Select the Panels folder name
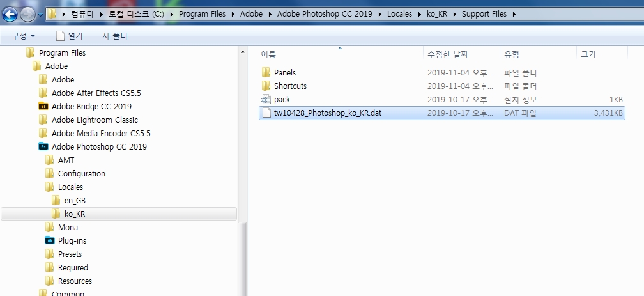Viewport: 644px width, 296px height. click(285, 73)
